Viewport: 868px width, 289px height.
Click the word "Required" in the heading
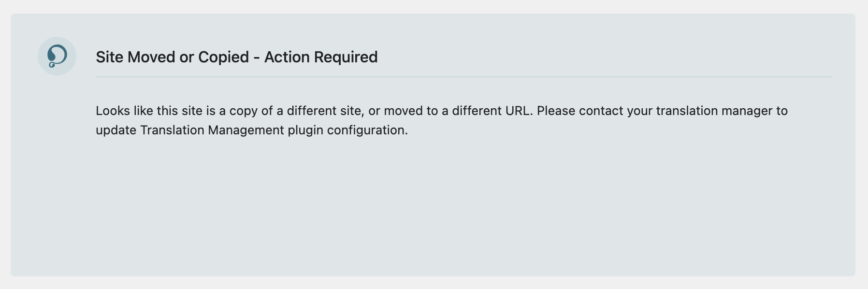point(346,57)
